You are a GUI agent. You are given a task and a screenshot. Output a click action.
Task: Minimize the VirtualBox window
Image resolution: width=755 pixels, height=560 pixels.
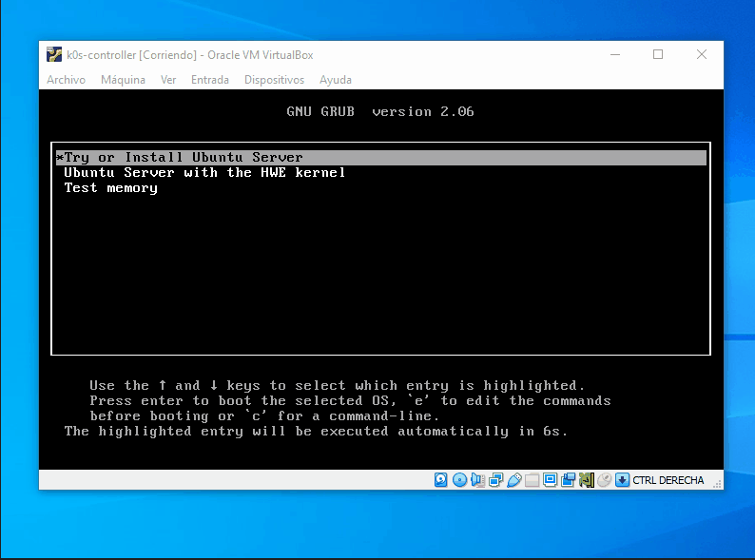(615, 55)
